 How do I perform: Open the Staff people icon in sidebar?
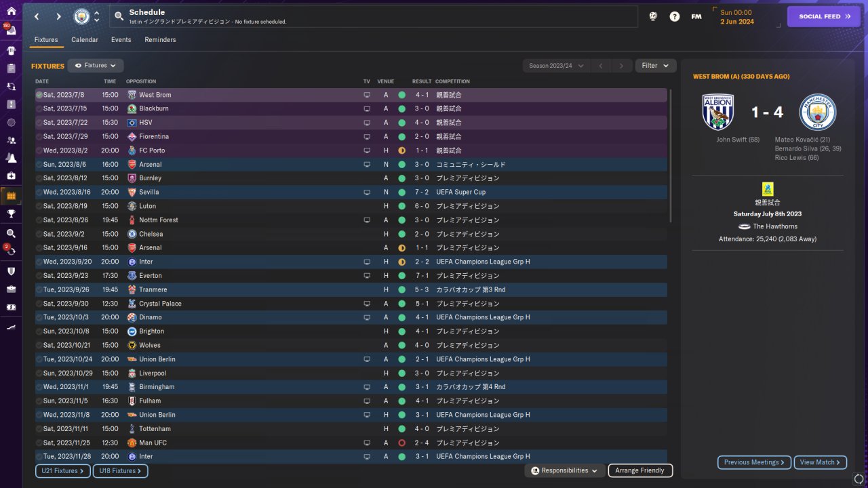11,140
